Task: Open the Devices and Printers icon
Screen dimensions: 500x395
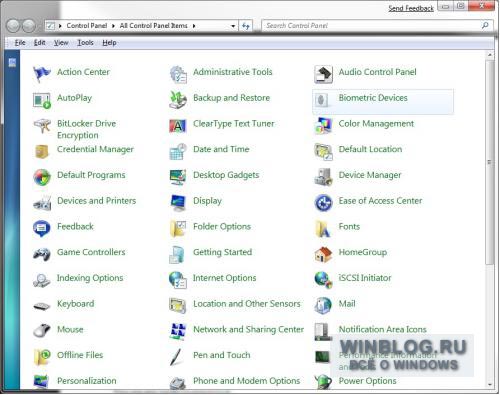Action: 42,203
